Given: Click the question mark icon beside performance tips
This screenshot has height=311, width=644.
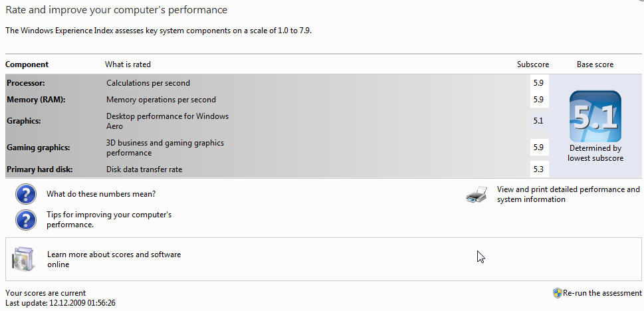Looking at the screenshot, I should [x=25, y=220].
